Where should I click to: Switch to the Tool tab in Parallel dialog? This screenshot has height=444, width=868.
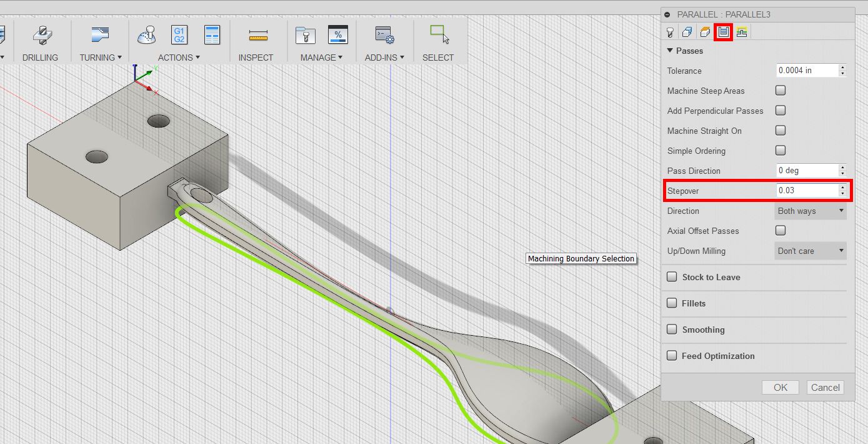pyautogui.click(x=670, y=32)
